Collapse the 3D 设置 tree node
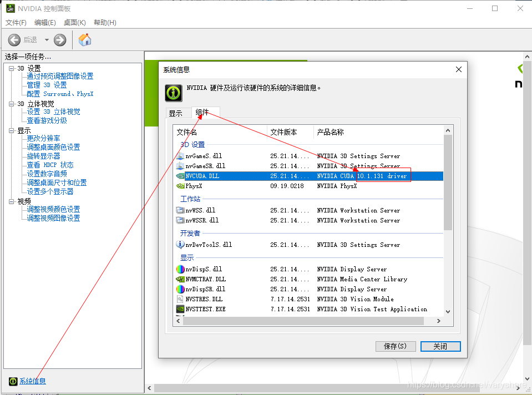This screenshot has width=532, height=395. (12, 68)
